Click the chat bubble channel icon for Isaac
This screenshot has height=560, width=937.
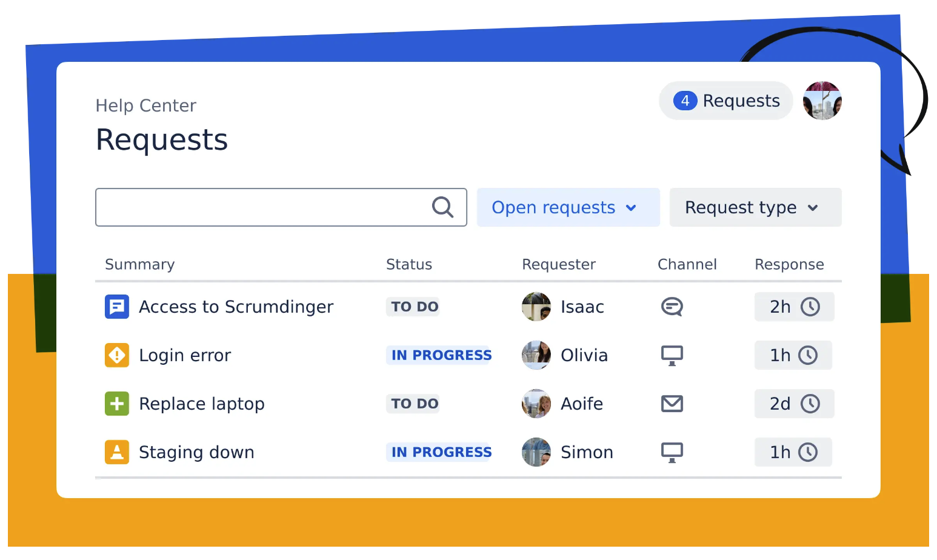tap(672, 307)
